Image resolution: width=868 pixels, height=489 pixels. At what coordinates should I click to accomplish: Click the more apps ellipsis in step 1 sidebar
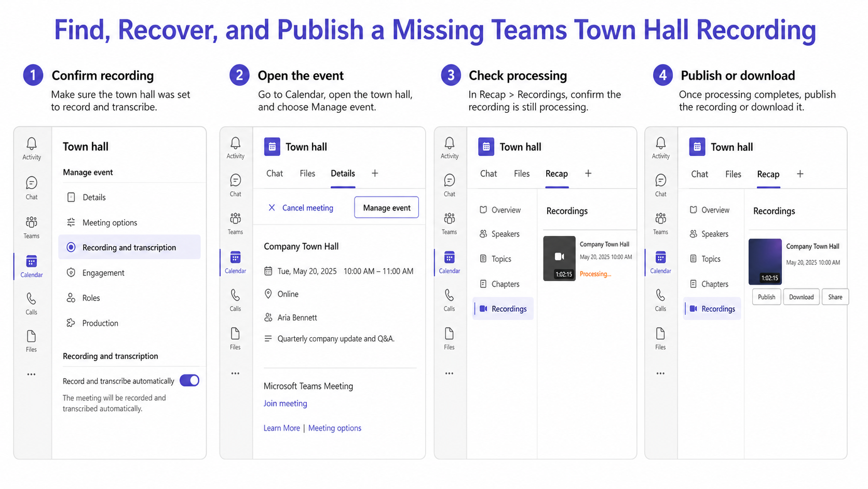(32, 374)
